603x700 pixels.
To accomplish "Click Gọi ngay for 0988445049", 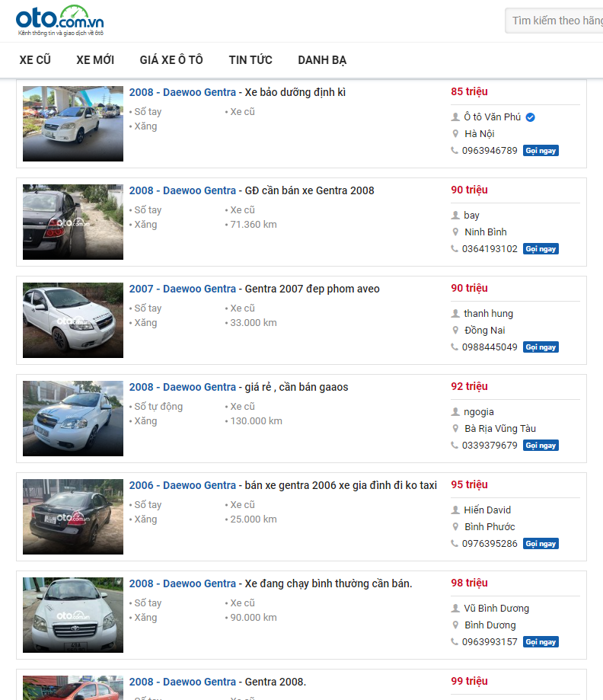I will coord(541,347).
